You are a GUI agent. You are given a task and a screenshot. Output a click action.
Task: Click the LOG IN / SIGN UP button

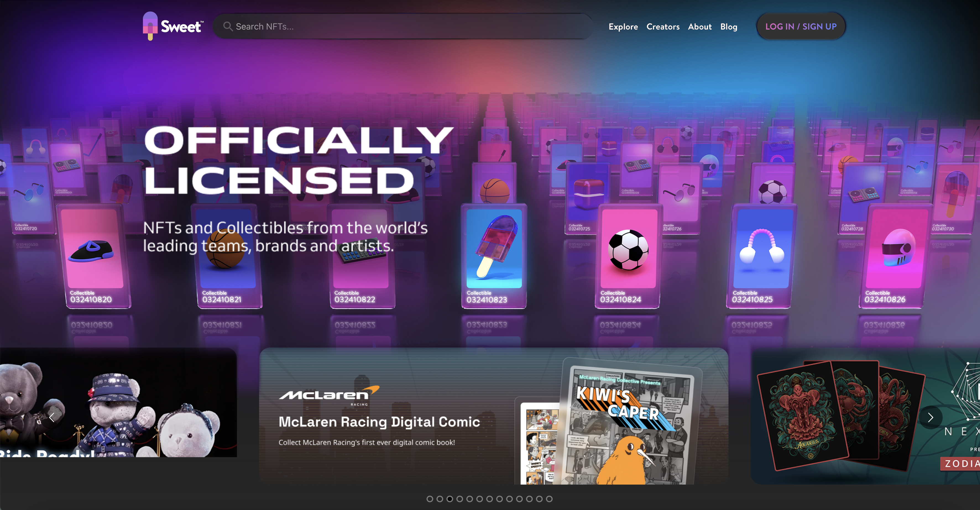(801, 26)
